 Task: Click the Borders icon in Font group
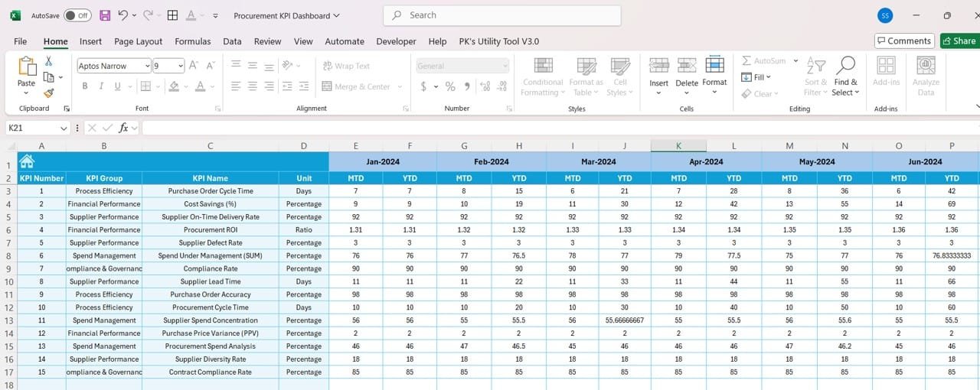click(x=144, y=86)
